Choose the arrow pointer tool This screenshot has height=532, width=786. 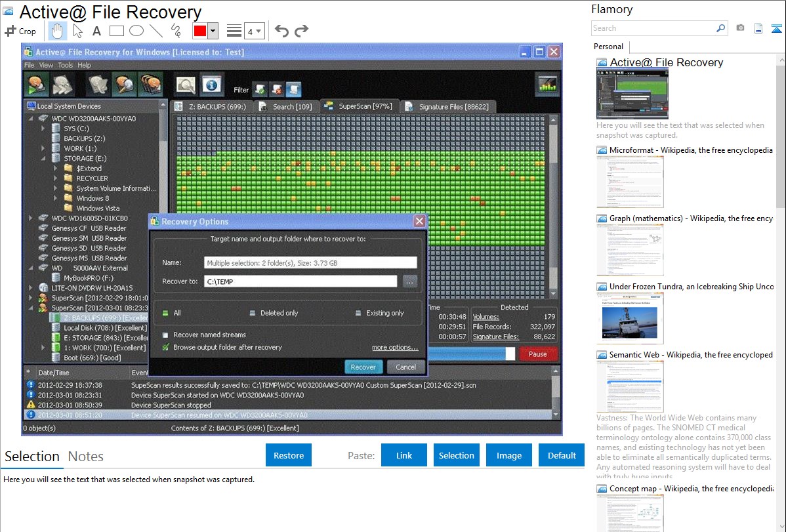click(77, 31)
